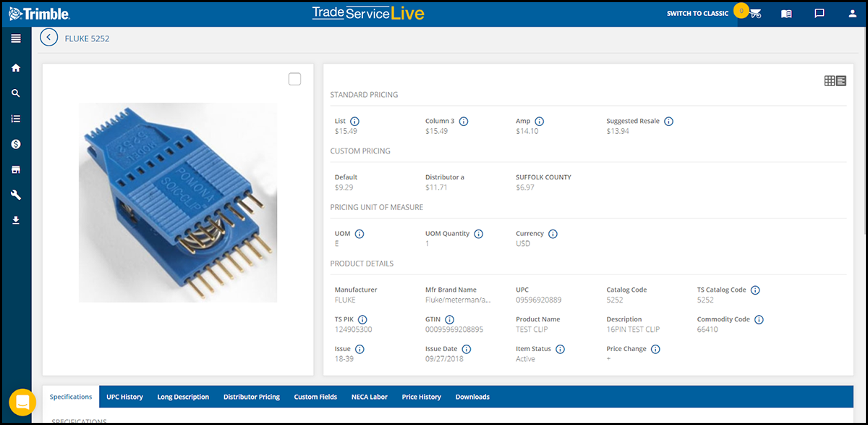The image size is (868, 425).
Task: Click the Item Status value Active
Action: 526,359
